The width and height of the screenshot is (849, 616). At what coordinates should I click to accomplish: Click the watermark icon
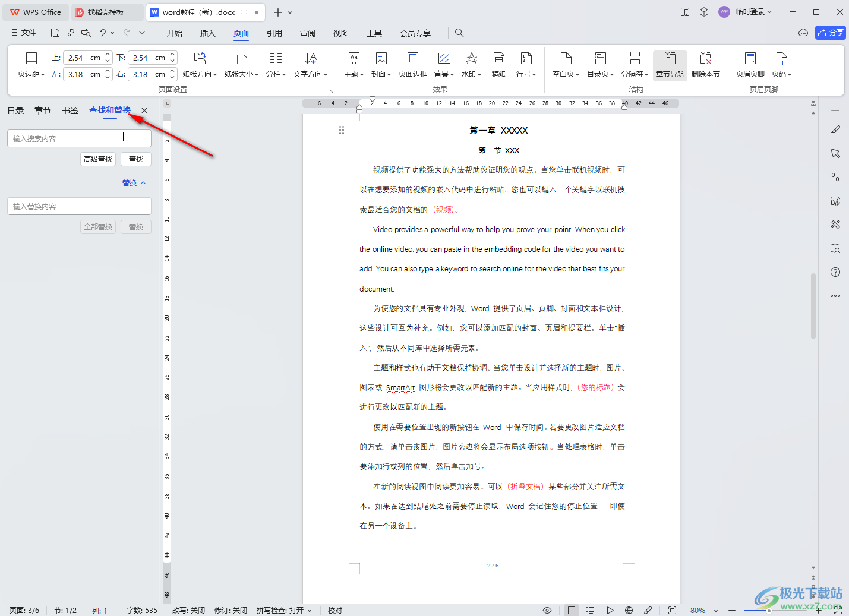472,58
